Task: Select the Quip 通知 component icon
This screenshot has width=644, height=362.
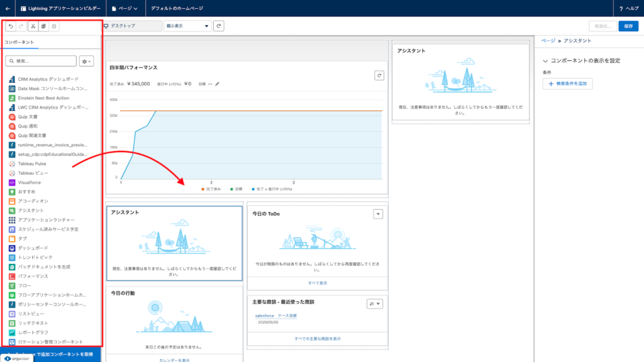Action: [x=12, y=126]
